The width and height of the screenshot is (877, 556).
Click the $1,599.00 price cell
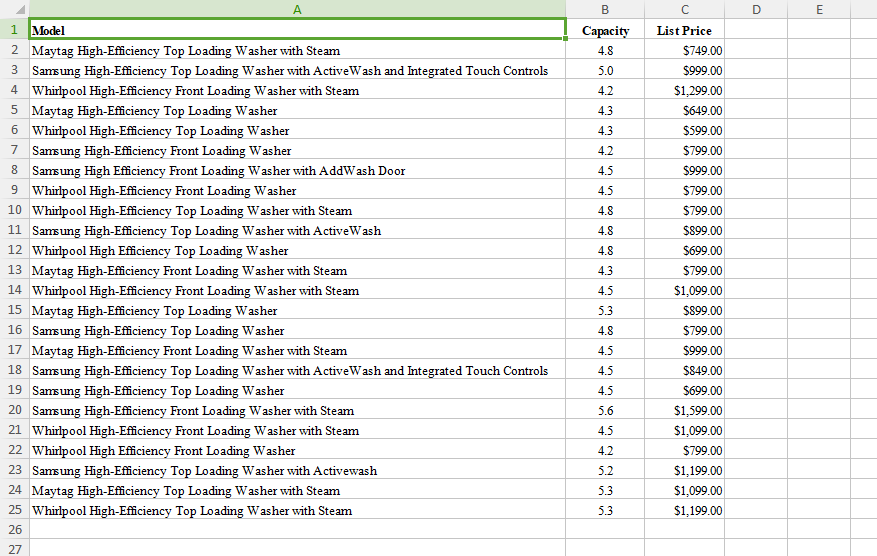[x=685, y=411]
